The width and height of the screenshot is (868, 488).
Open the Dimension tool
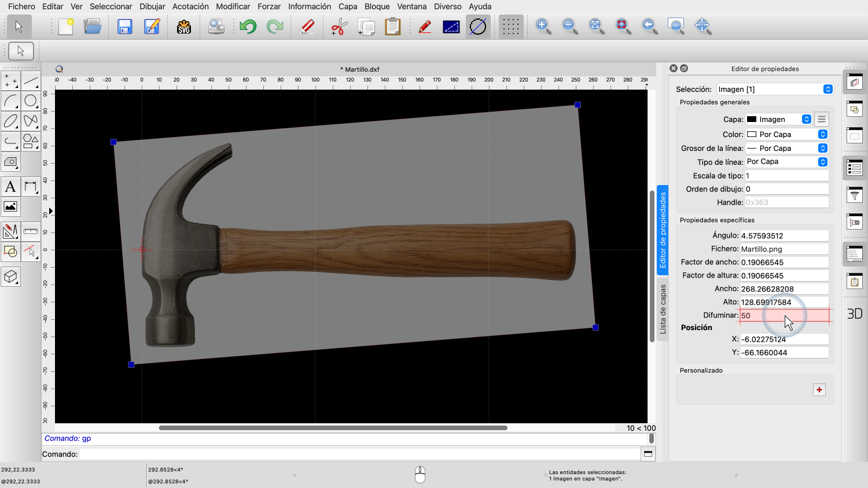pos(31,187)
